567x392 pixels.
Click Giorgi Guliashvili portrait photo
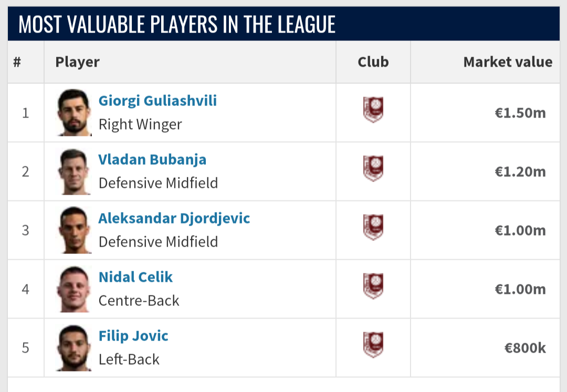coord(74,112)
